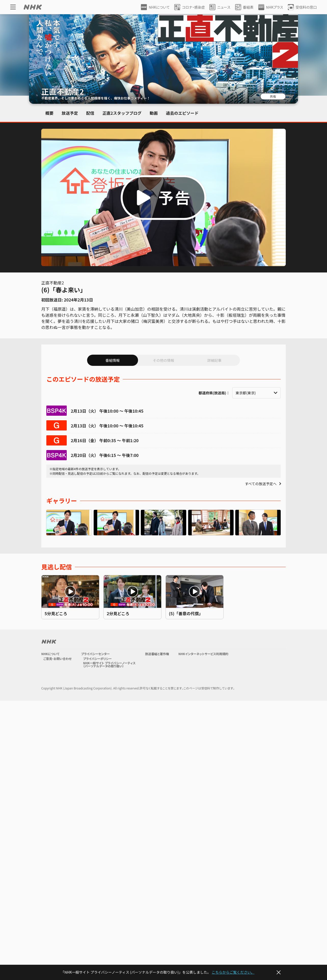Viewport: 327px width, 980px height.
Task: Switch to その他の情報 segment
Action: click(x=163, y=360)
